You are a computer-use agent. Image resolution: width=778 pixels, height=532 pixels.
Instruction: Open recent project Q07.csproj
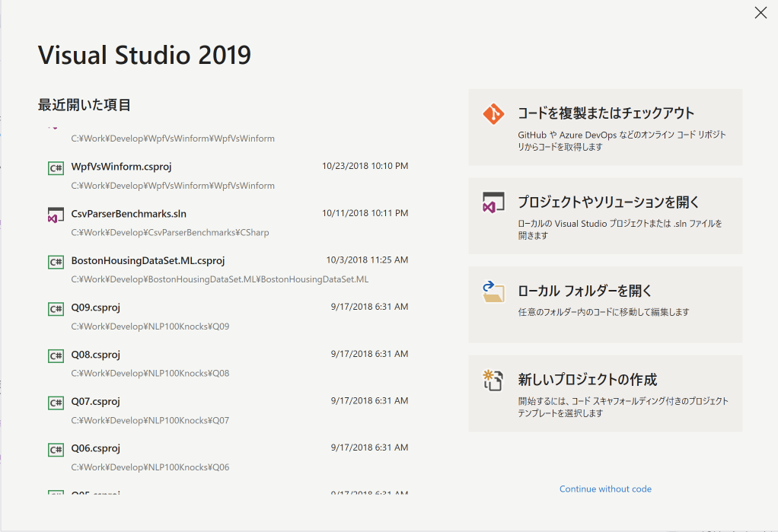click(228, 410)
